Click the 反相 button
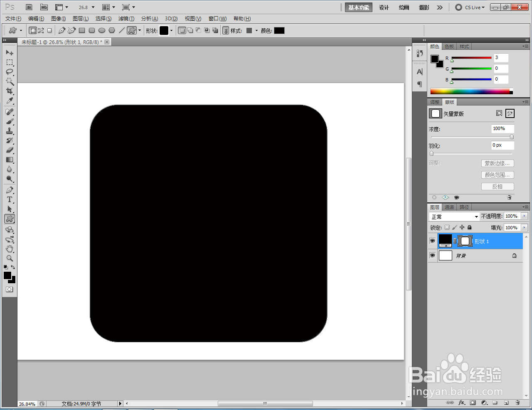The height and width of the screenshot is (410, 532). click(x=498, y=187)
